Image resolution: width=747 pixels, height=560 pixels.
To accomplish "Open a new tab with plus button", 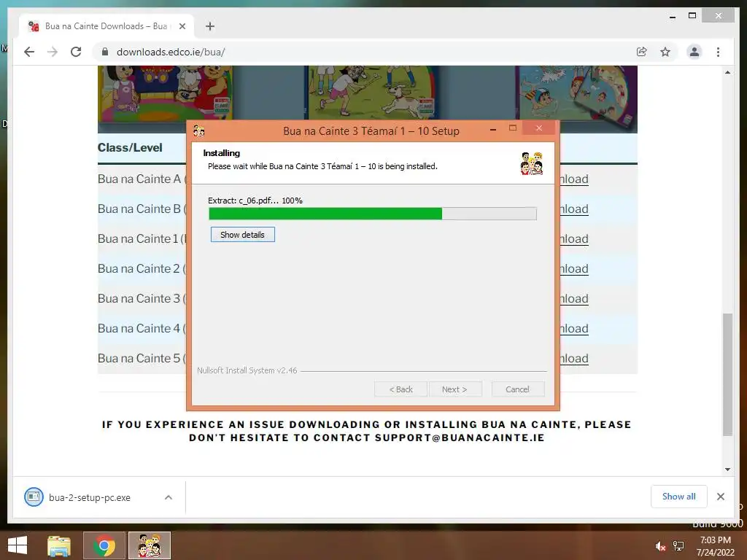I will pyautogui.click(x=210, y=26).
